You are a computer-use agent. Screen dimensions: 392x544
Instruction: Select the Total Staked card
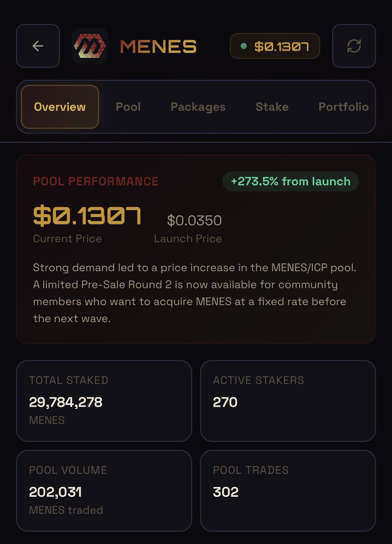pos(104,401)
